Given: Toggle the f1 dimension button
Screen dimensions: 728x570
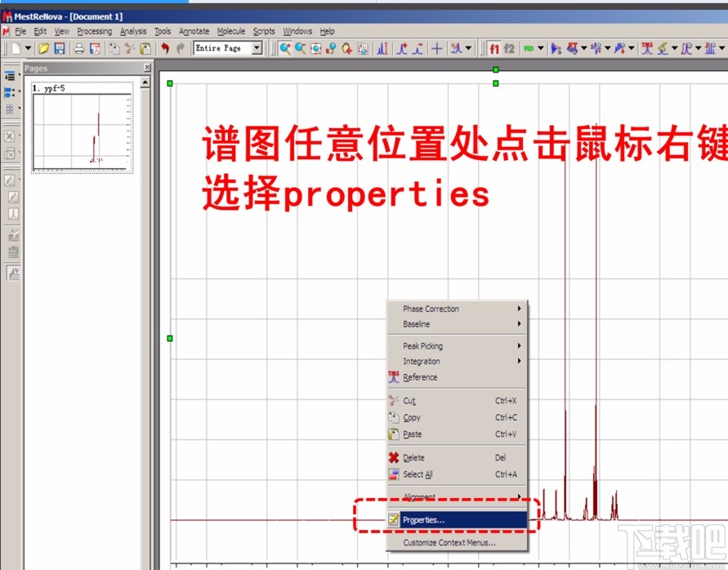Looking at the screenshot, I should (494, 48).
